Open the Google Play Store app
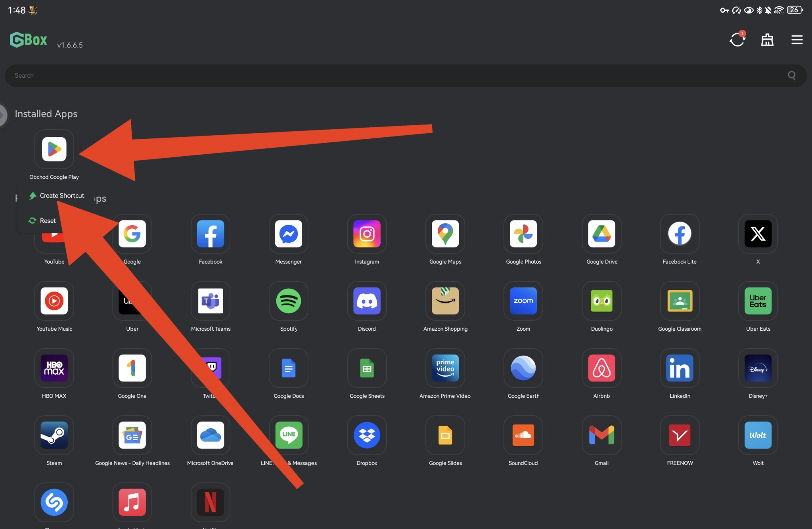The image size is (812, 529). 54,149
